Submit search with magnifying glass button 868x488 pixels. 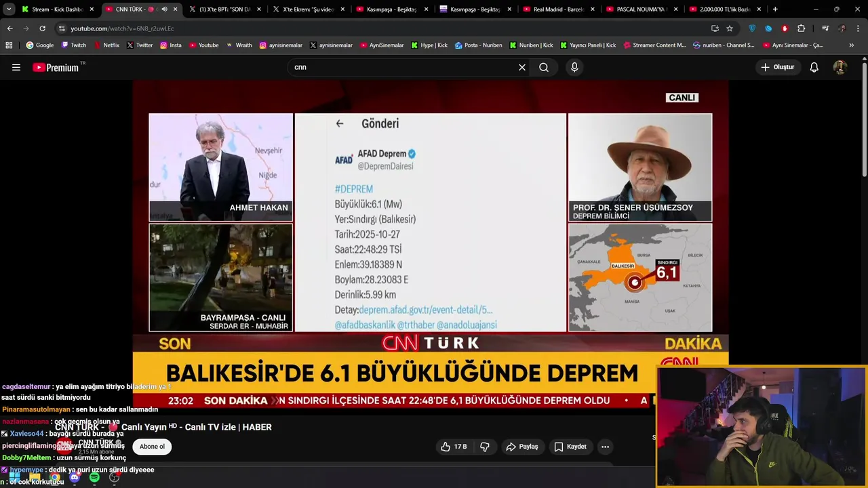pos(544,67)
